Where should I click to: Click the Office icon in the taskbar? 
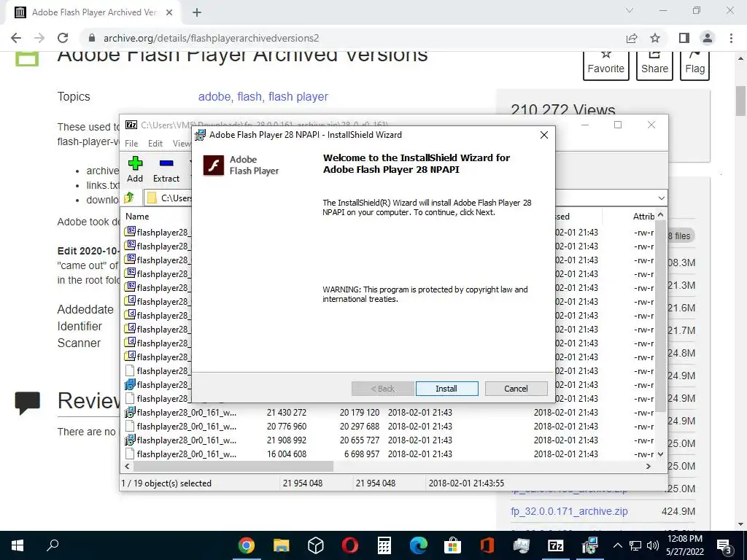(487, 545)
